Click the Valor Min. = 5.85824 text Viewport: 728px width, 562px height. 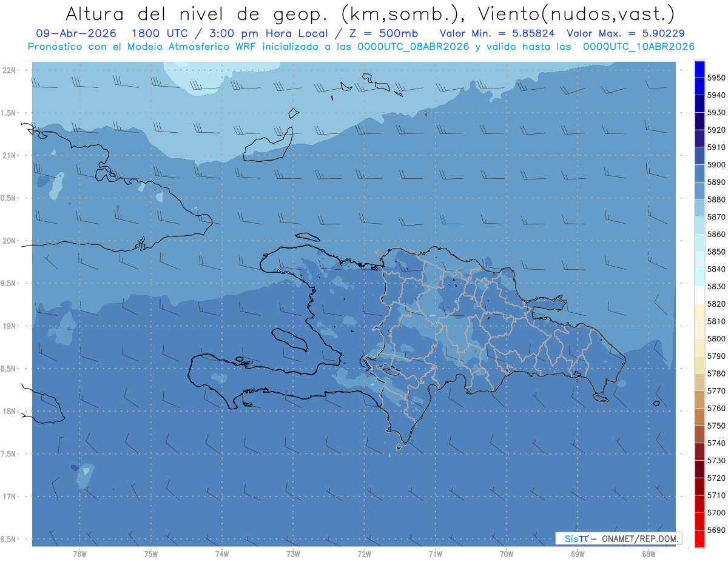coord(497,33)
